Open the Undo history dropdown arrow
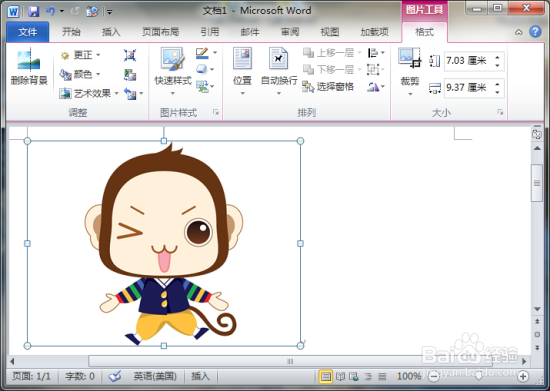The height and width of the screenshot is (391, 550). coord(62,11)
